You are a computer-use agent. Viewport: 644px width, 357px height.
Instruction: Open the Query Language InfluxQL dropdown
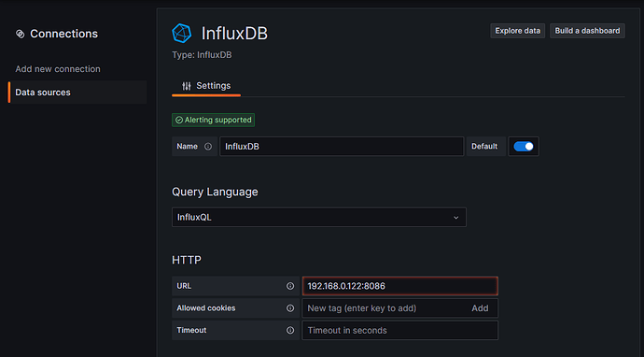click(318, 217)
